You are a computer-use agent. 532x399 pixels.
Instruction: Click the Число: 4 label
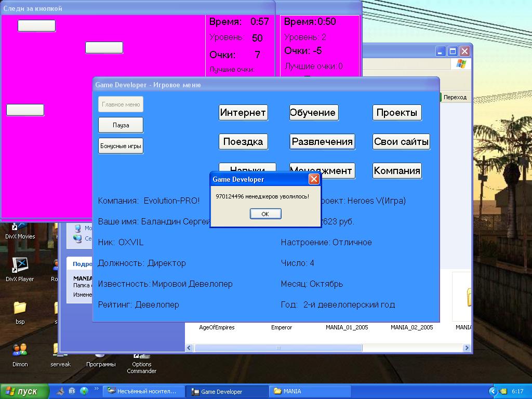click(298, 263)
